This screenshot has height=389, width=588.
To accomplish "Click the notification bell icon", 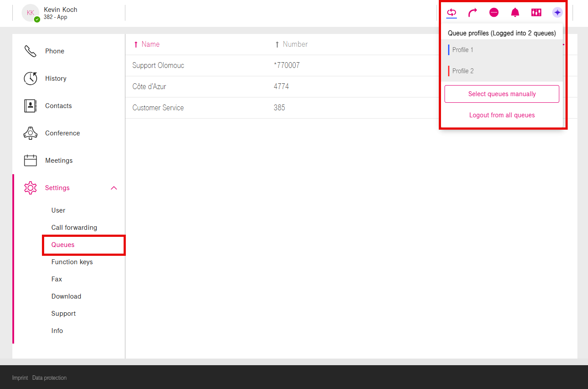I will point(515,12).
